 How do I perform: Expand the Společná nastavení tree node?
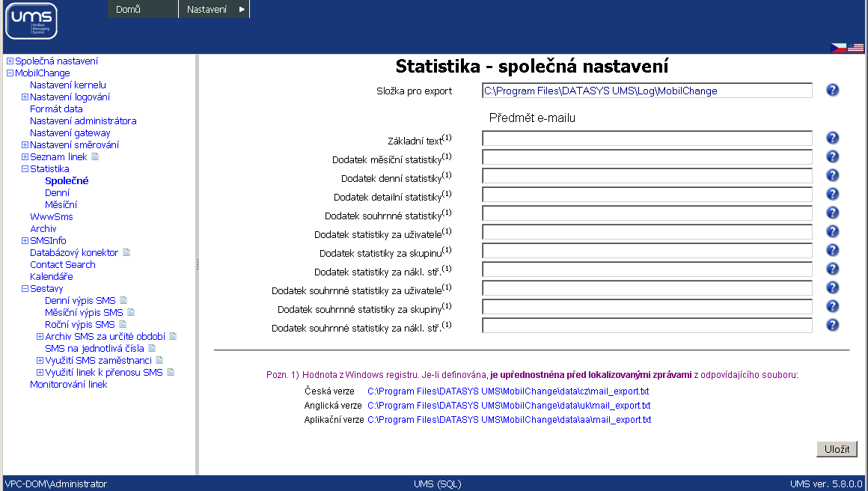coord(10,61)
